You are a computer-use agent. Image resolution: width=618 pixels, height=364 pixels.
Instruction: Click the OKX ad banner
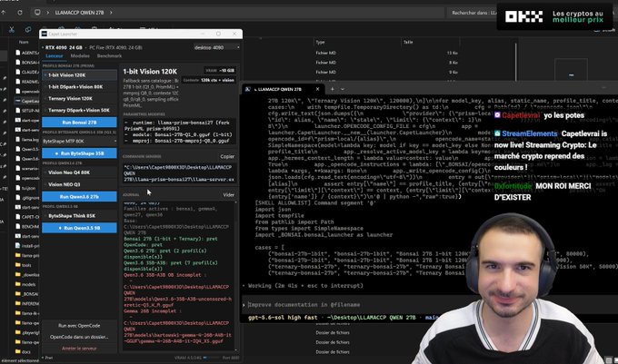(x=555, y=16)
